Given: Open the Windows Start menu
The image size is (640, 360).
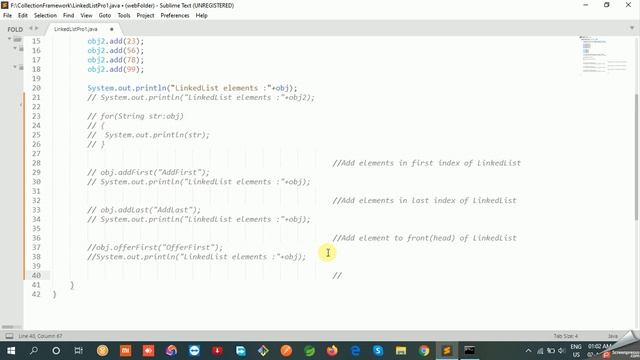Looking at the screenshot, I should 11,351.
